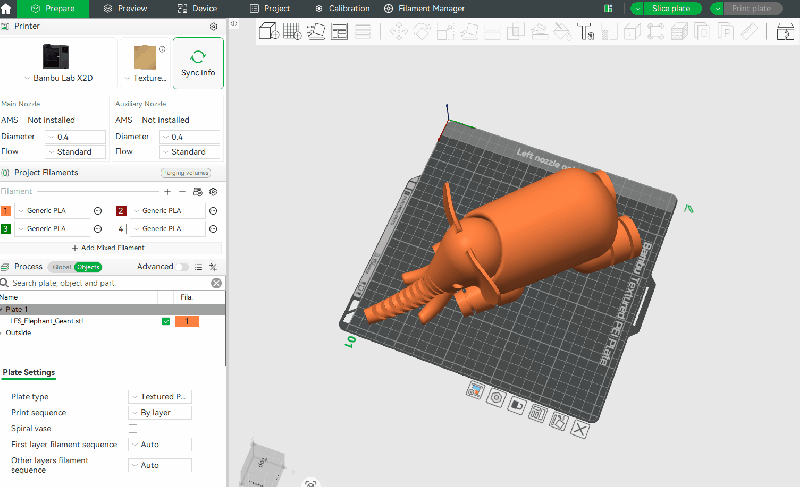Image resolution: width=800 pixels, height=487 pixels.
Task: Open Print sequence By layer dropdown
Action: [x=160, y=413]
